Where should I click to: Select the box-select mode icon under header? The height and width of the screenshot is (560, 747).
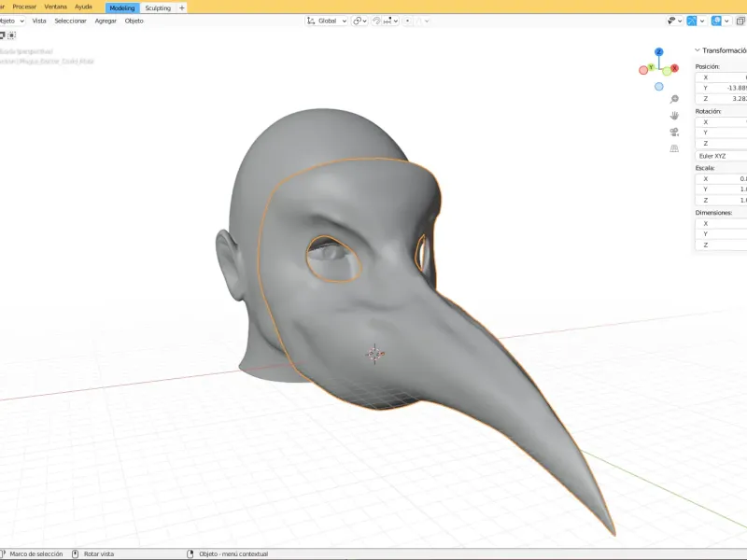(11, 35)
